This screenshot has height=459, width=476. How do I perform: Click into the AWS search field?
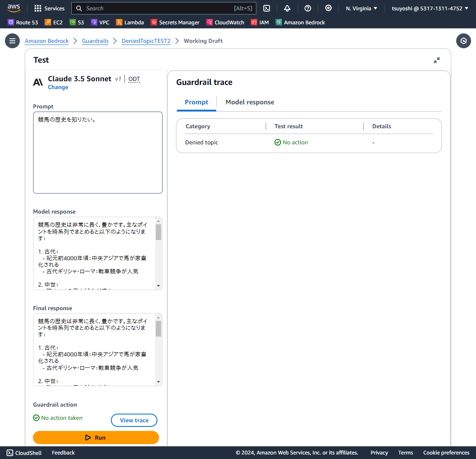pos(164,9)
